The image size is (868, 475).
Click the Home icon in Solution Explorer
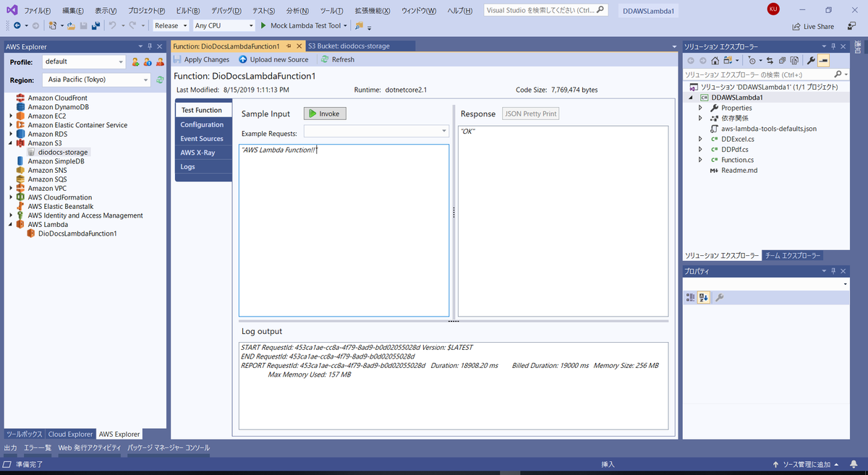715,61
